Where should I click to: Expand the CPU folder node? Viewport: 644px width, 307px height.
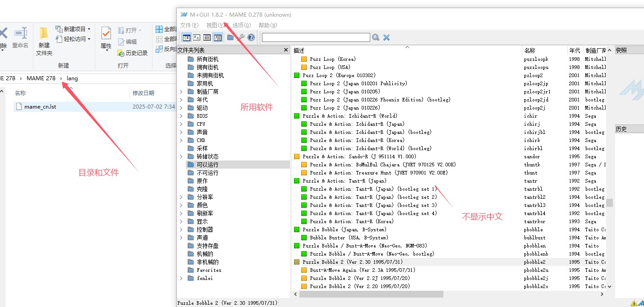[181, 124]
